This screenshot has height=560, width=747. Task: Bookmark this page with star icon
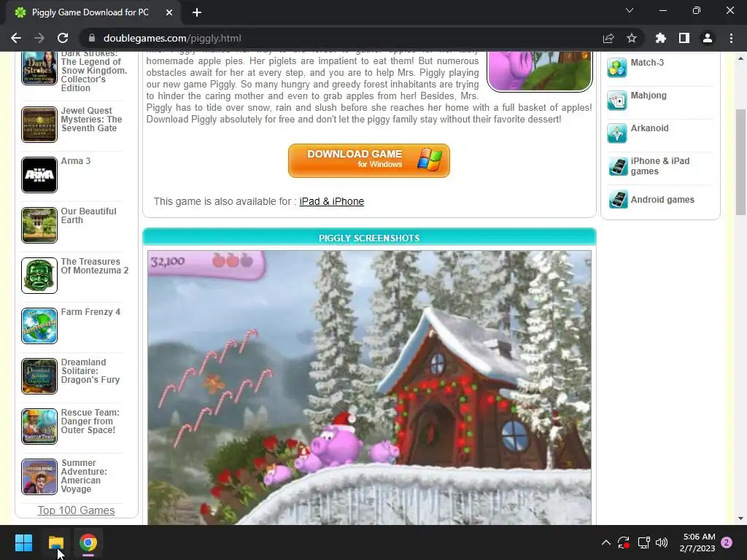[x=632, y=38]
